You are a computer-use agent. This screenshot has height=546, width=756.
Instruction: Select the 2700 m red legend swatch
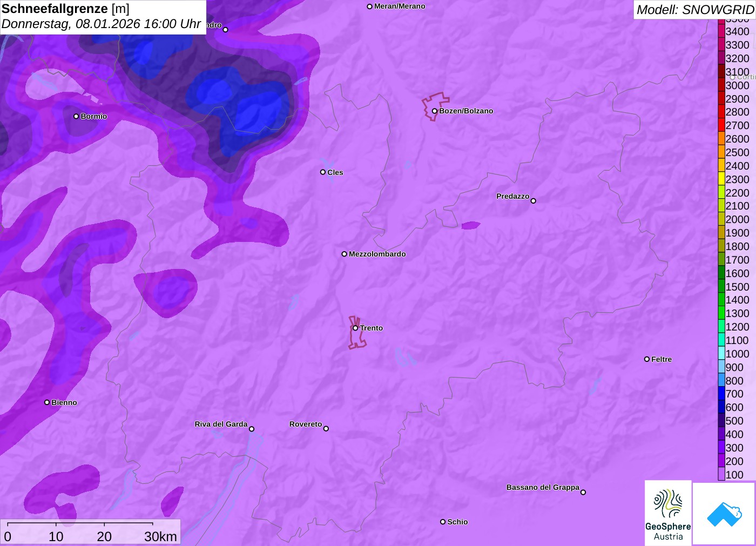pos(721,125)
